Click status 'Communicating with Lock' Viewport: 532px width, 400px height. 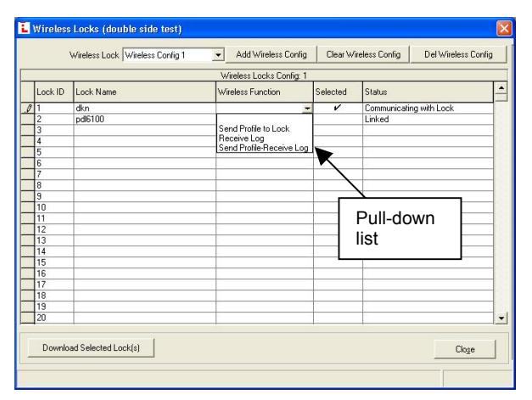[x=428, y=108]
